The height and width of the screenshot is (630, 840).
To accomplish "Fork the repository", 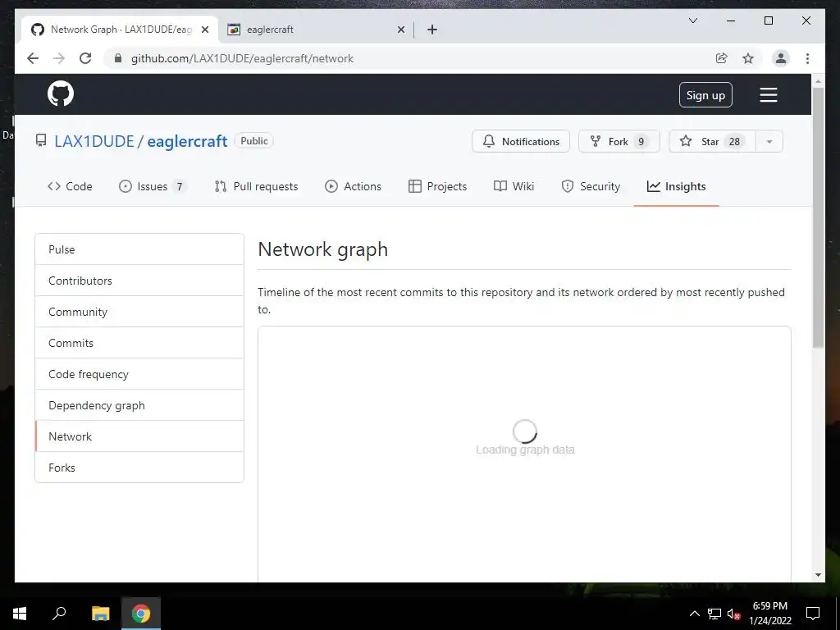I will tap(619, 141).
